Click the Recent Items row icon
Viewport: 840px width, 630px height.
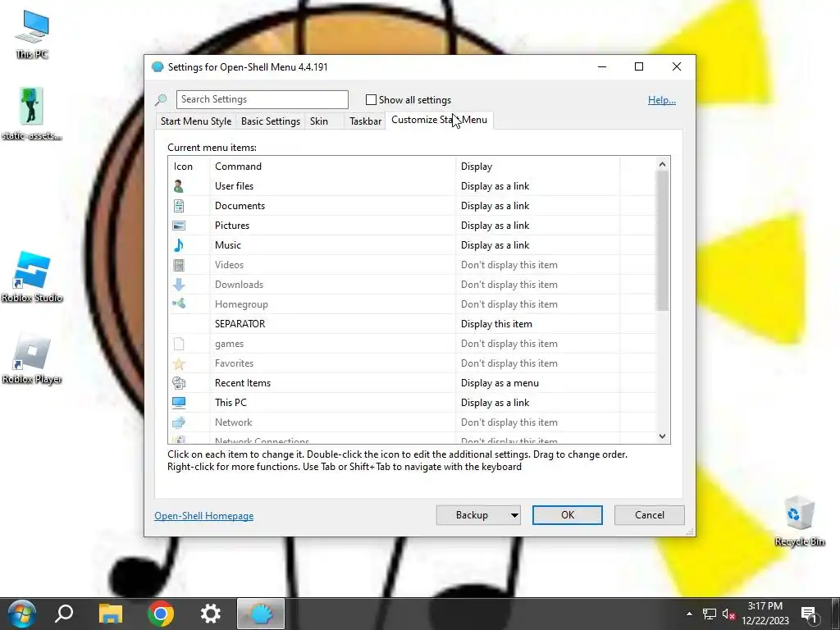pyautogui.click(x=179, y=383)
